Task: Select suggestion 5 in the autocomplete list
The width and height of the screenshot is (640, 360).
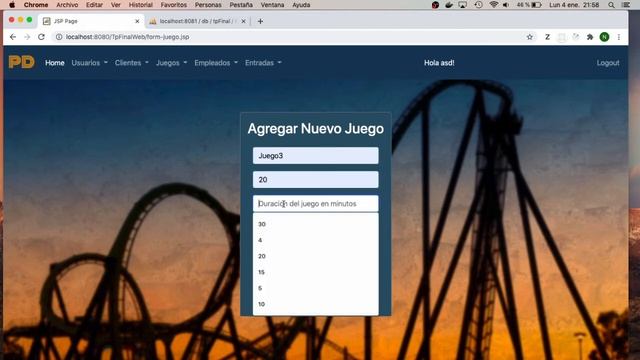Action: pyautogui.click(x=316, y=288)
